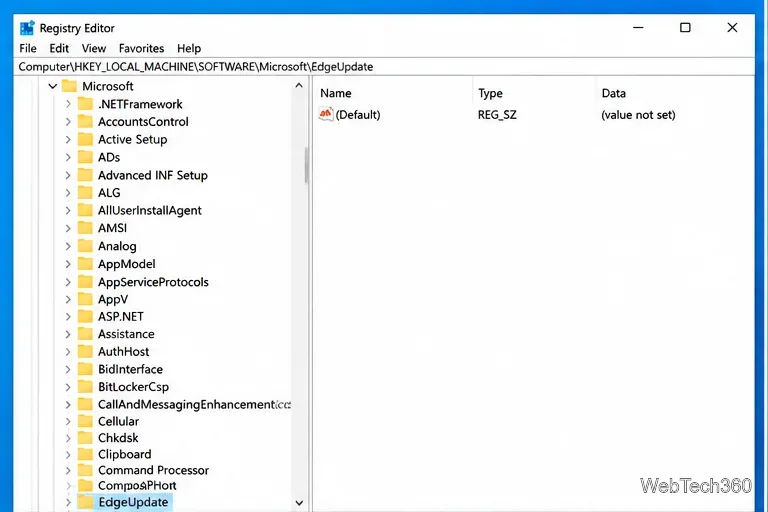This screenshot has height=512, width=768.
Task: Click the AccountsControl folder icon
Action: 85,122
